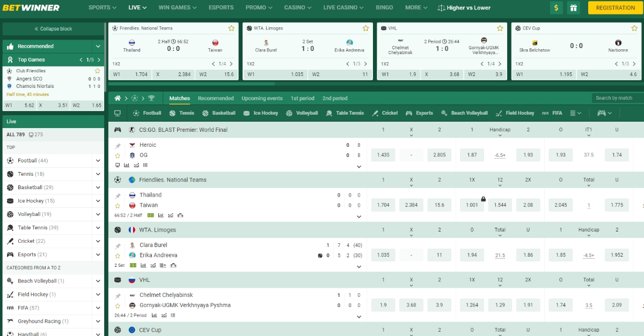
Task: Click the horizontal scrollbar under top cards
Action: (x=192, y=84)
